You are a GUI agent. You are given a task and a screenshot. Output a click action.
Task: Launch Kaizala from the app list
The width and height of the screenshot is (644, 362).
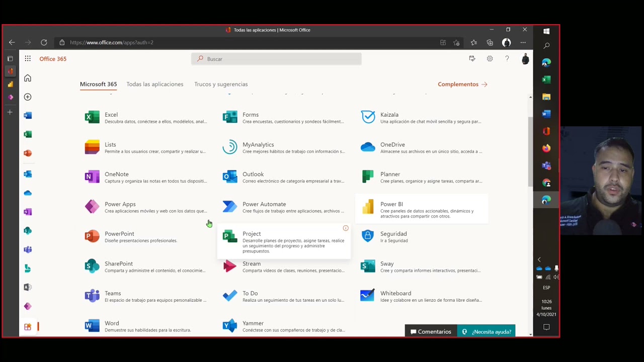[422, 118]
